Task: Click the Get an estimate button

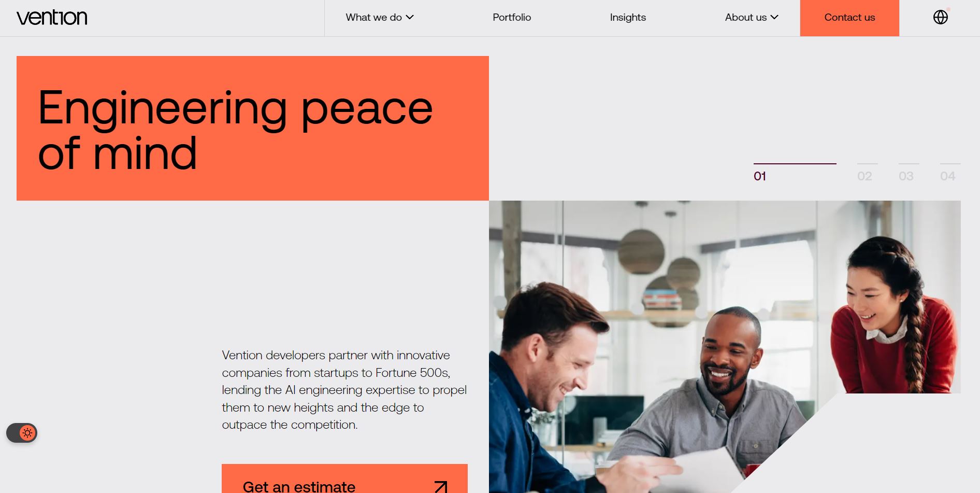Action: (344, 478)
